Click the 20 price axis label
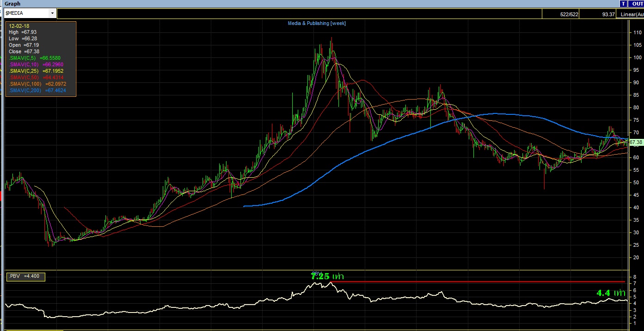 point(637,257)
